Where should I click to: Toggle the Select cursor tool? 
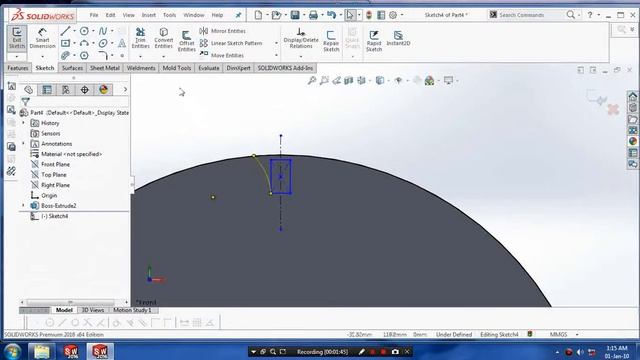point(350,15)
